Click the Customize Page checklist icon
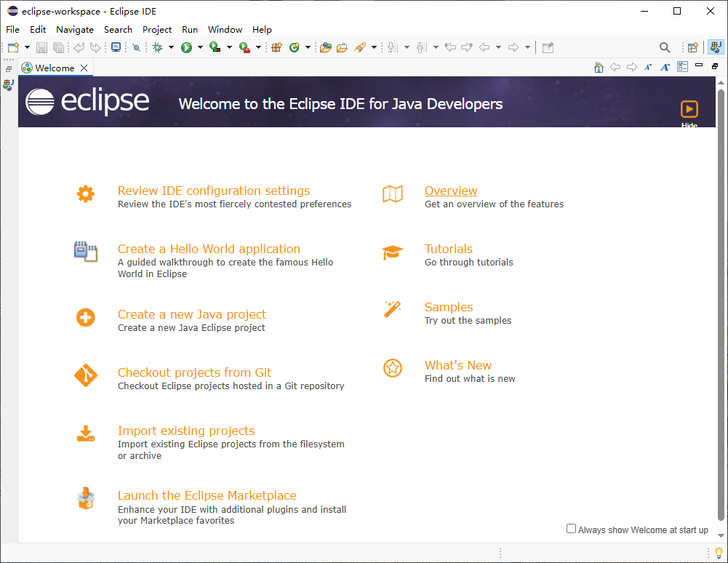728x563 pixels. point(682,67)
